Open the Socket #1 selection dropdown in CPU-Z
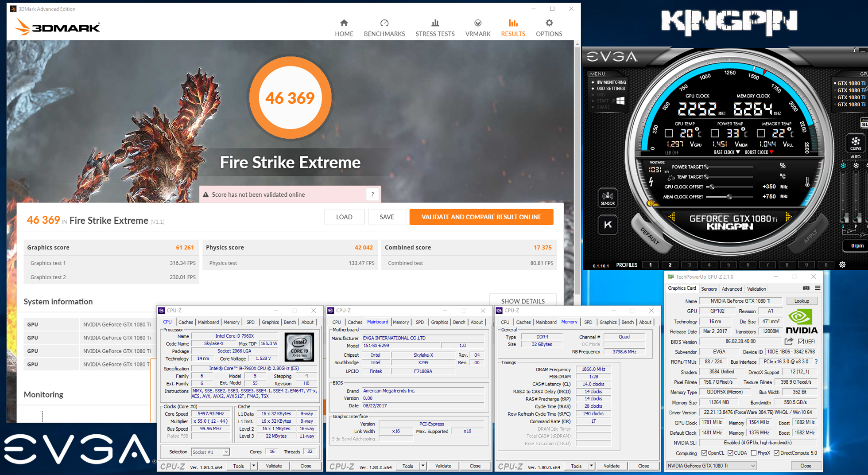The height and width of the screenshot is (475, 868). 210,452
